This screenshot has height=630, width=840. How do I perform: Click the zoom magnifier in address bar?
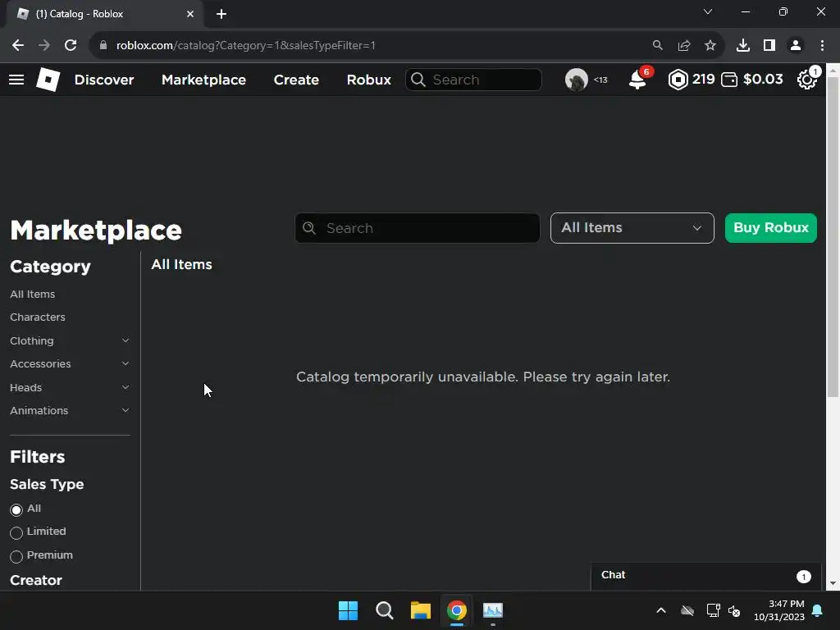coord(657,46)
